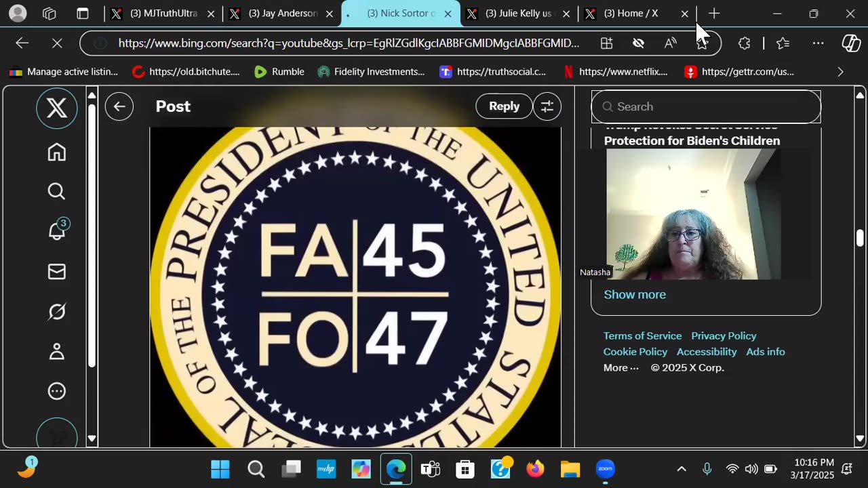The image size is (868, 488).
Task: Open Privacy Policy link
Action: click(724, 336)
